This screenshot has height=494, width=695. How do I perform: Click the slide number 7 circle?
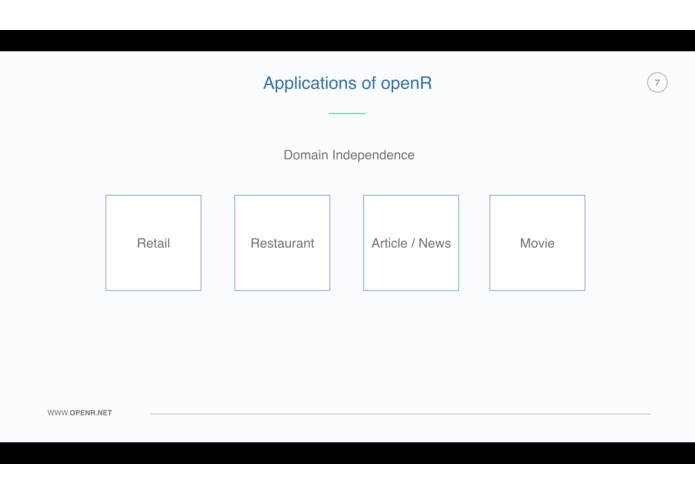pyautogui.click(x=657, y=82)
